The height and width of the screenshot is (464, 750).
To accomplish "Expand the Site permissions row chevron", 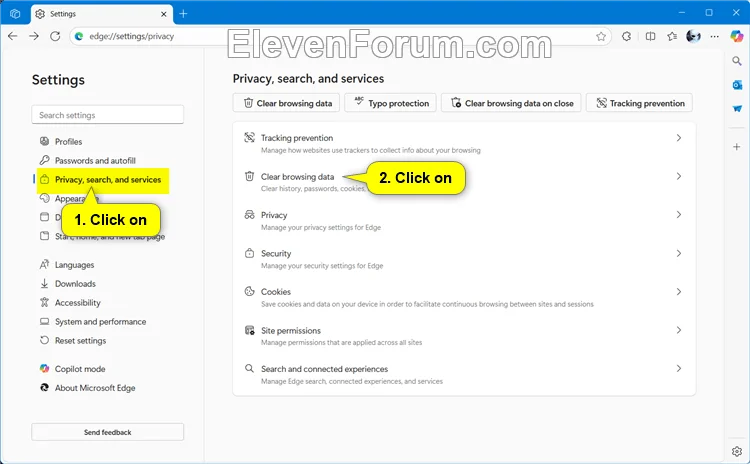I will [679, 330].
